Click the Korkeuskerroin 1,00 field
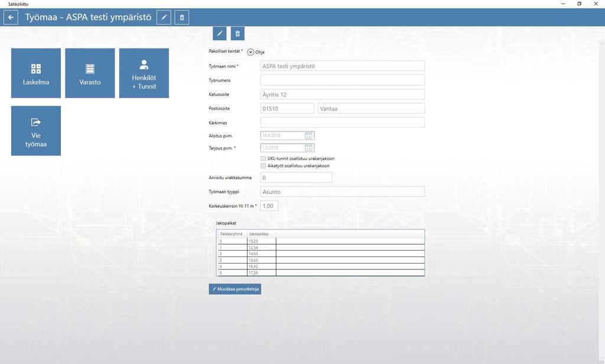The image size is (605, 364). pyautogui.click(x=269, y=206)
